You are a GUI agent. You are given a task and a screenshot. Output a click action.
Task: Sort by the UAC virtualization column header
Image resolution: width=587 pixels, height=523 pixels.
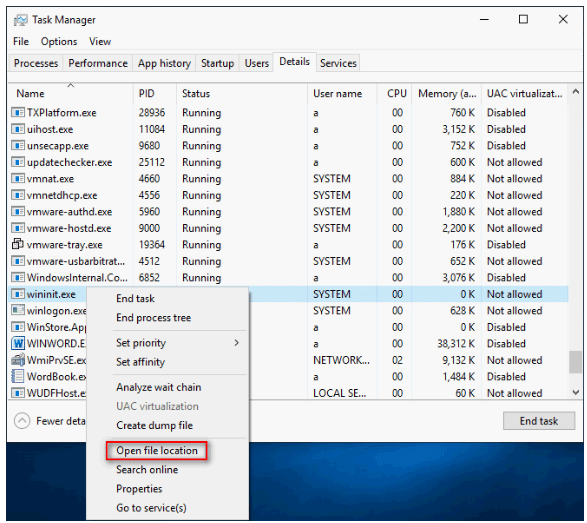pos(525,93)
